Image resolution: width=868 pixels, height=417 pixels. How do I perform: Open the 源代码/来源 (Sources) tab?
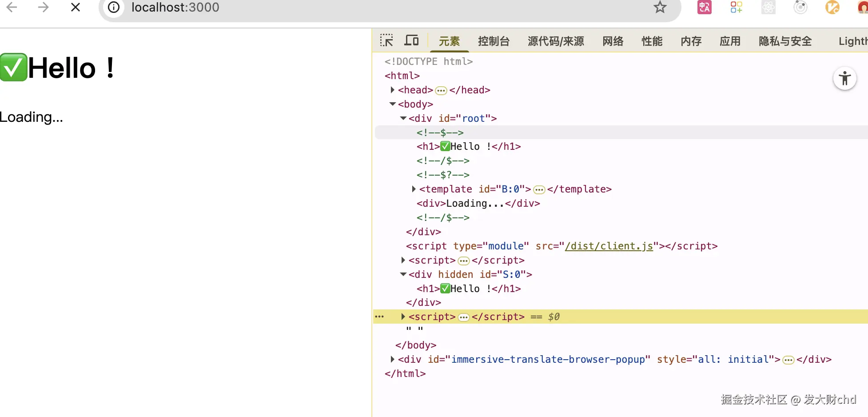556,41
